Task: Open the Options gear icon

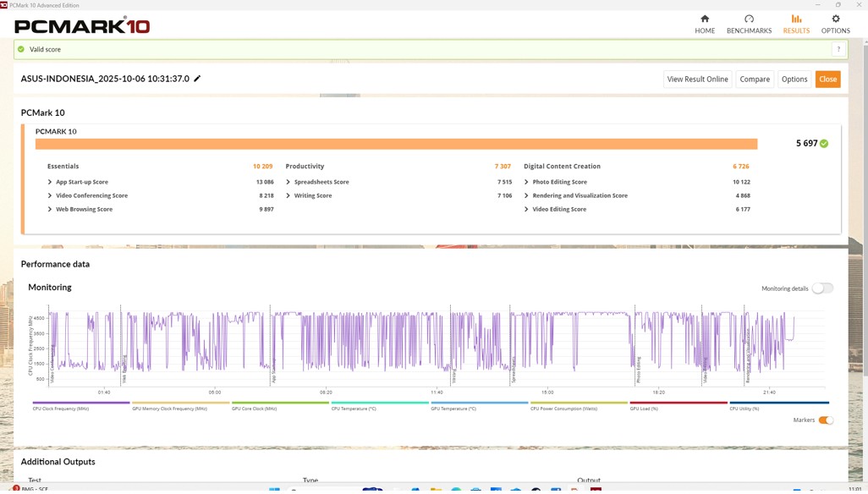Action: [x=836, y=19]
